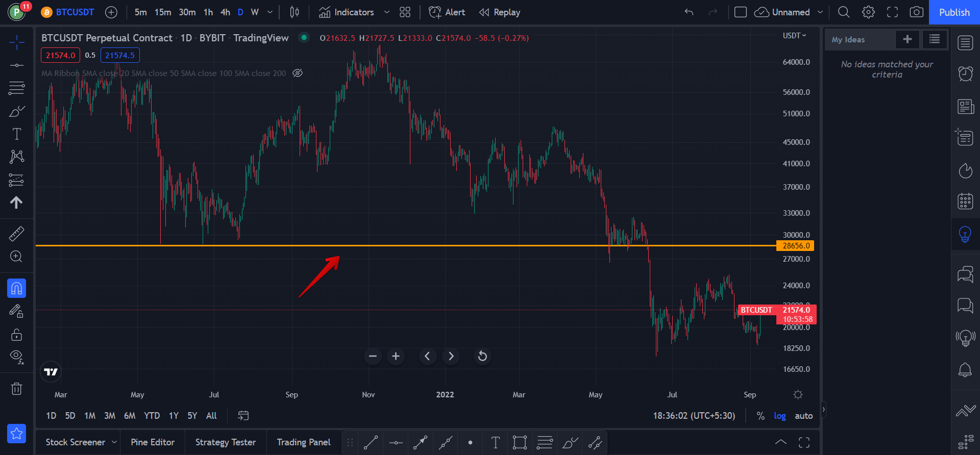Screen dimensions: 980x455
Task: Expand the layout management dropdown
Action: 820,12
